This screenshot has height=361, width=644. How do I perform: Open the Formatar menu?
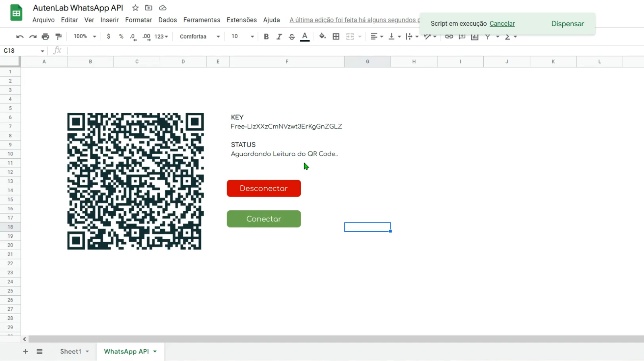pyautogui.click(x=138, y=20)
